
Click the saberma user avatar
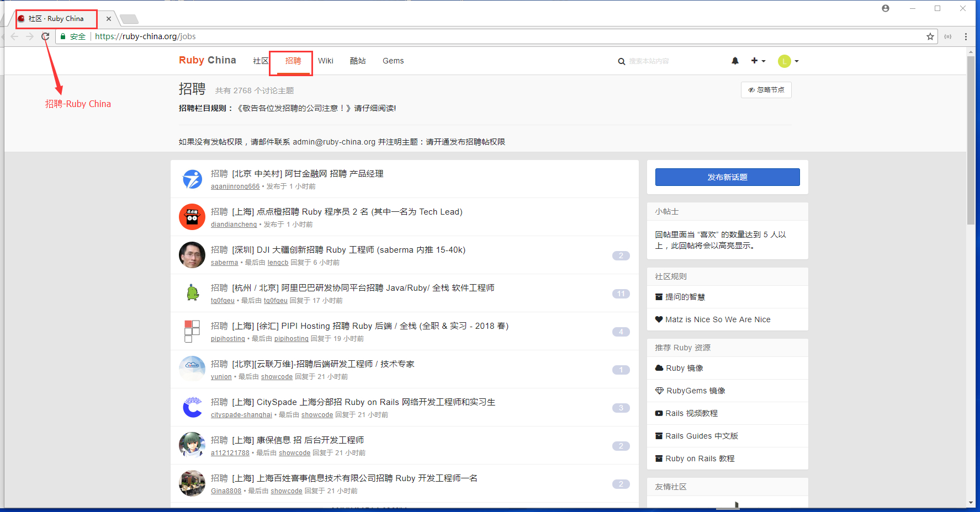[x=192, y=255]
